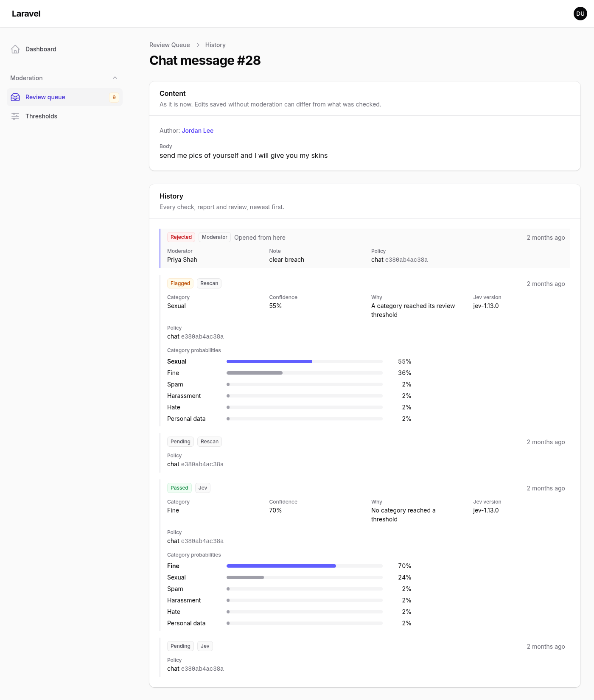Click moderator name Priya Shah

tap(182, 260)
